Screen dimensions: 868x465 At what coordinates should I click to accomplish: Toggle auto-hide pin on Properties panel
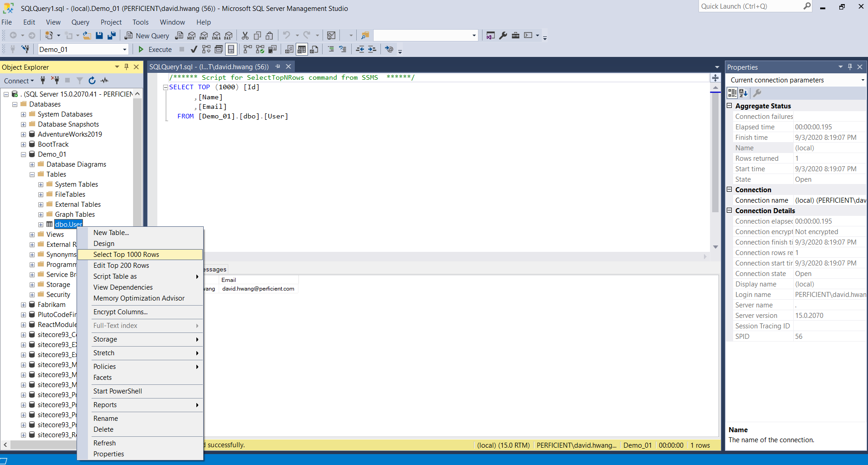(x=849, y=67)
